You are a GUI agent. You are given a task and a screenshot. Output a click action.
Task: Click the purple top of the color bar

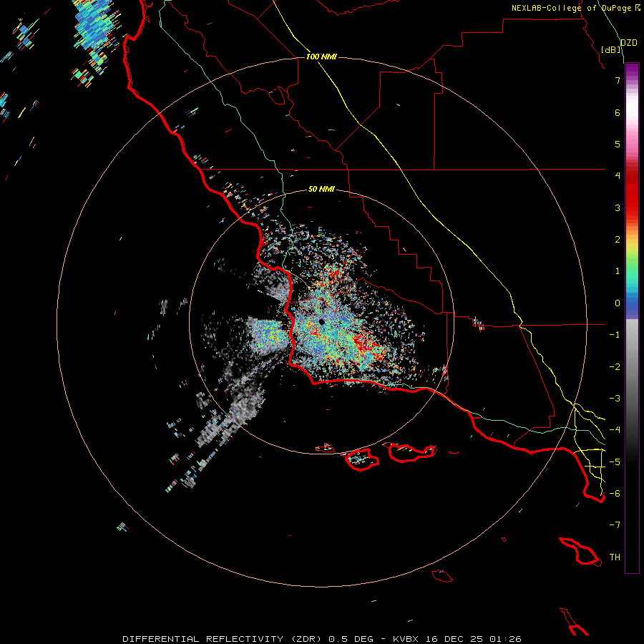[632, 70]
